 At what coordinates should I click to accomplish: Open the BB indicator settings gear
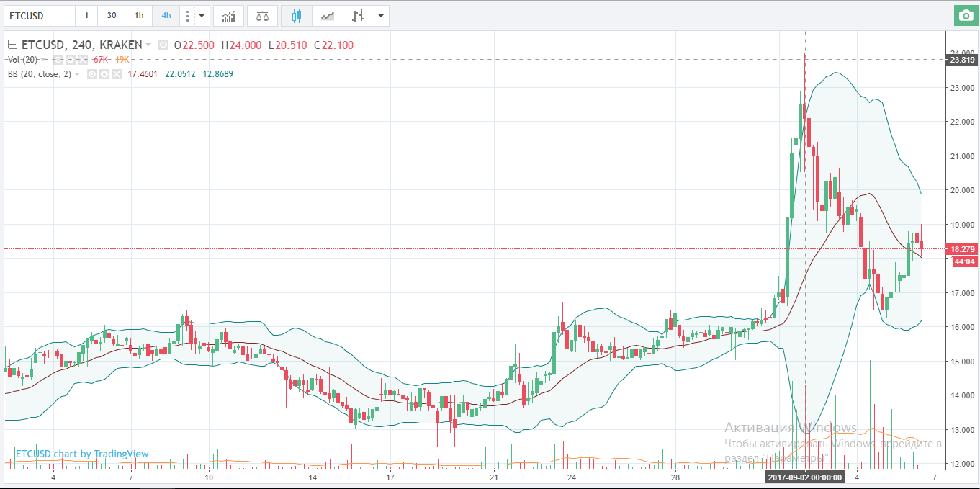104,73
